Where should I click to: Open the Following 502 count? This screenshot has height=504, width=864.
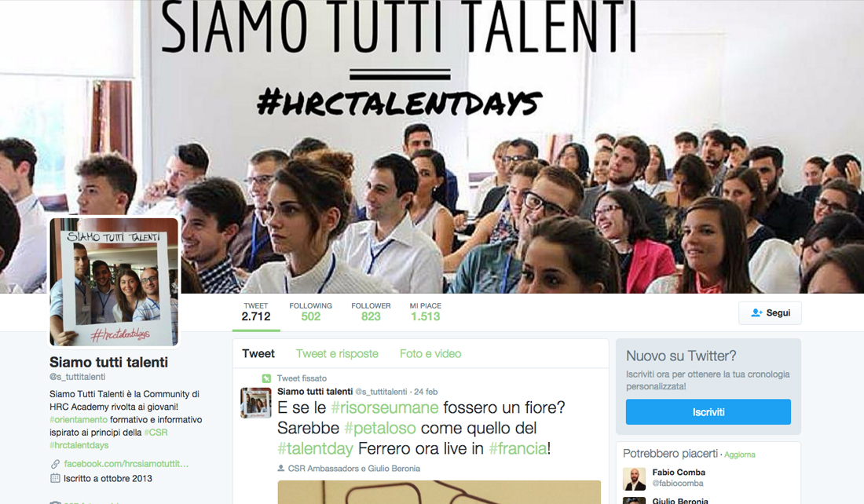pyautogui.click(x=311, y=312)
